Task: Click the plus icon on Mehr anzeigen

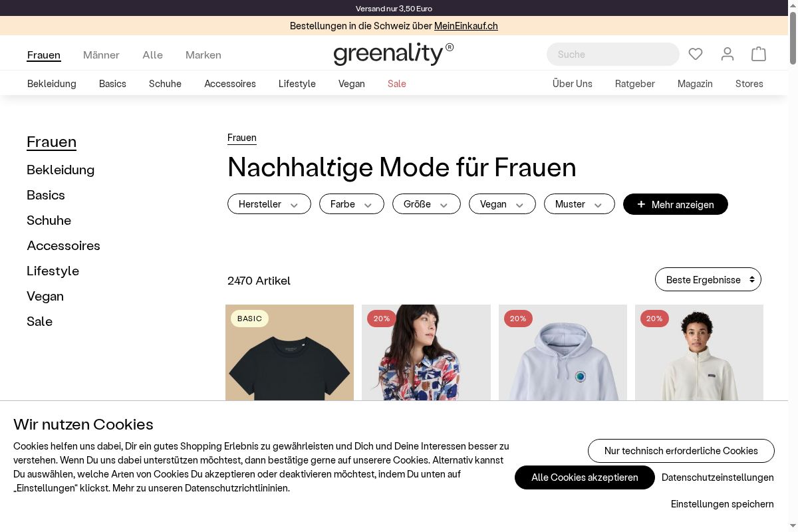Action: pos(641,204)
